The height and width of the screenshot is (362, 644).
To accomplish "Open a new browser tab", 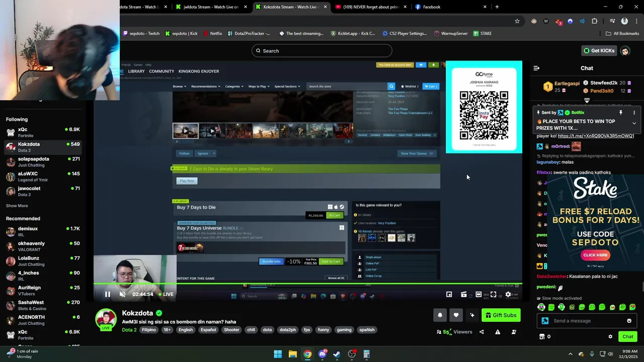I will 497,7.
